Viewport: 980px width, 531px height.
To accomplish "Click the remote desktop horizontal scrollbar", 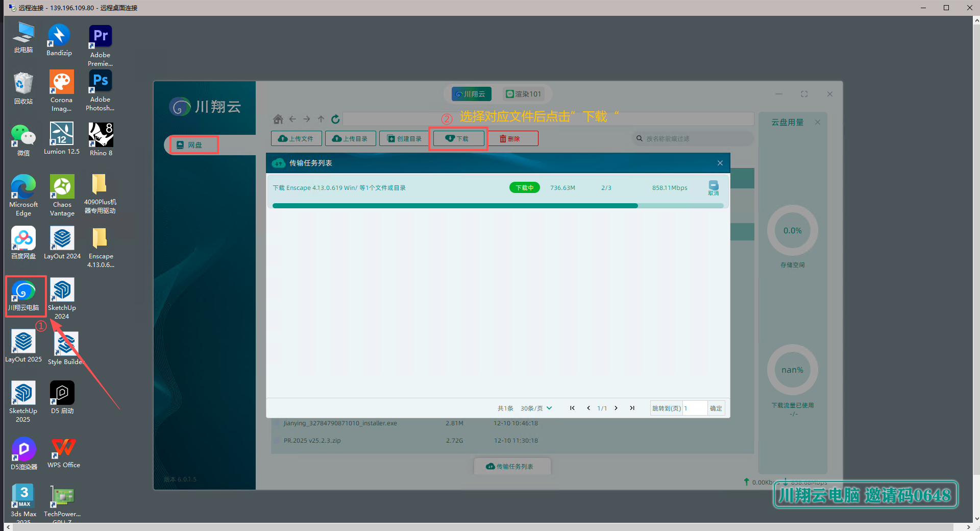I will (x=483, y=527).
